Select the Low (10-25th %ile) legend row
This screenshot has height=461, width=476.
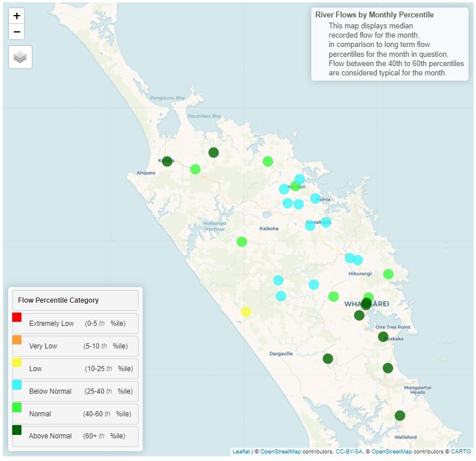click(x=75, y=369)
